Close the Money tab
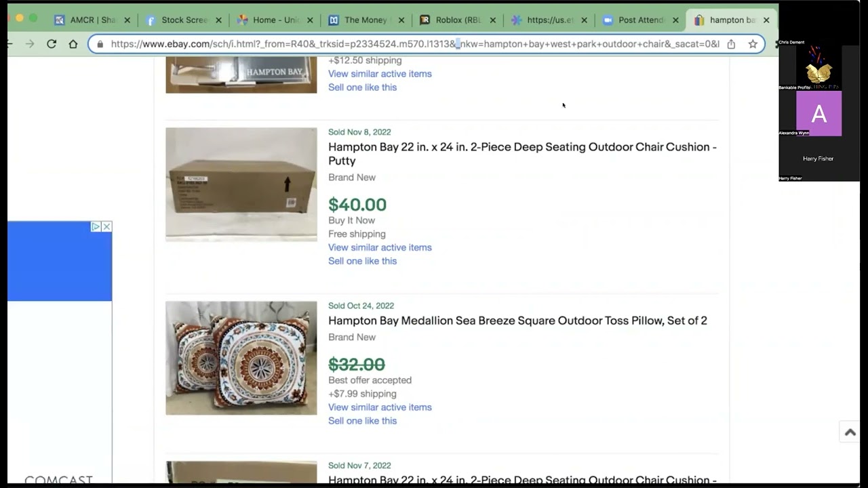Viewport: 868px width, 488px height. (x=401, y=20)
